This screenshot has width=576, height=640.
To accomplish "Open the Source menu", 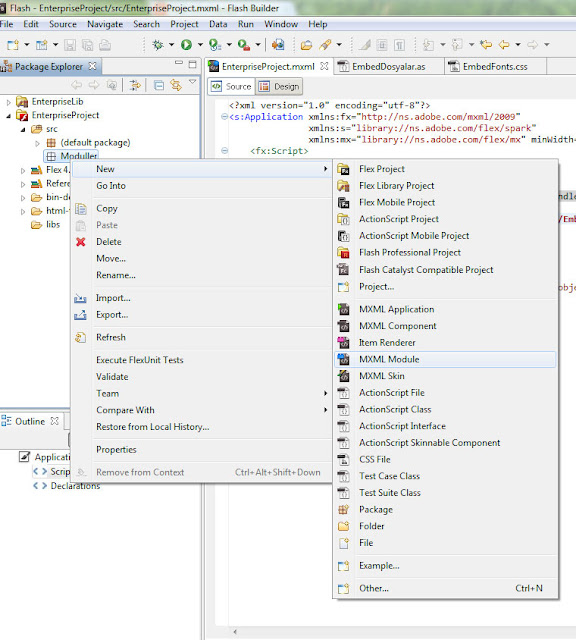I will pyautogui.click(x=63, y=24).
